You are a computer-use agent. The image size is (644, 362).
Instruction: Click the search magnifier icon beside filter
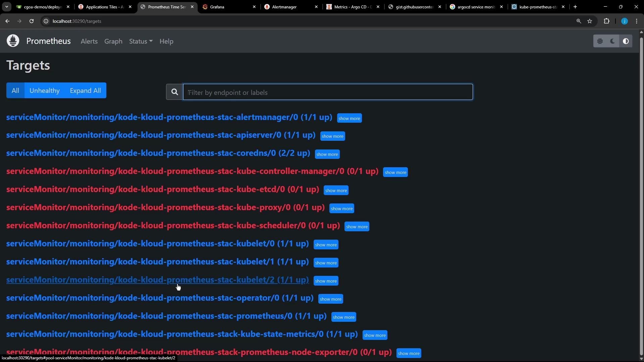[174, 92]
